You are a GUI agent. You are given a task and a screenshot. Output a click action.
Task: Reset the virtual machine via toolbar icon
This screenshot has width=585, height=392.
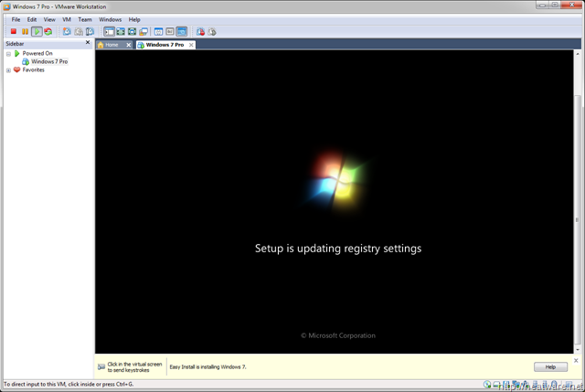(x=48, y=32)
